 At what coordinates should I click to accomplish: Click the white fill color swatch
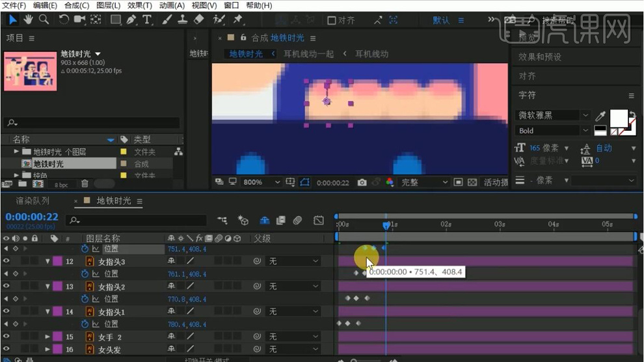tap(618, 118)
